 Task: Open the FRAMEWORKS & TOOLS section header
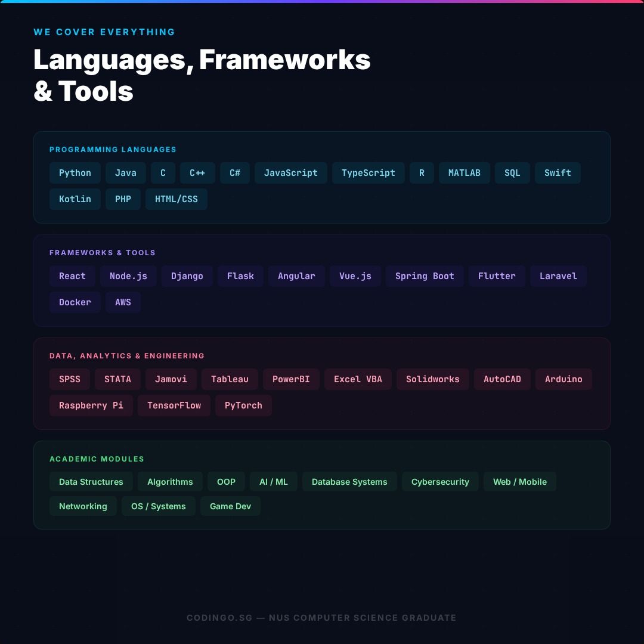103,253
